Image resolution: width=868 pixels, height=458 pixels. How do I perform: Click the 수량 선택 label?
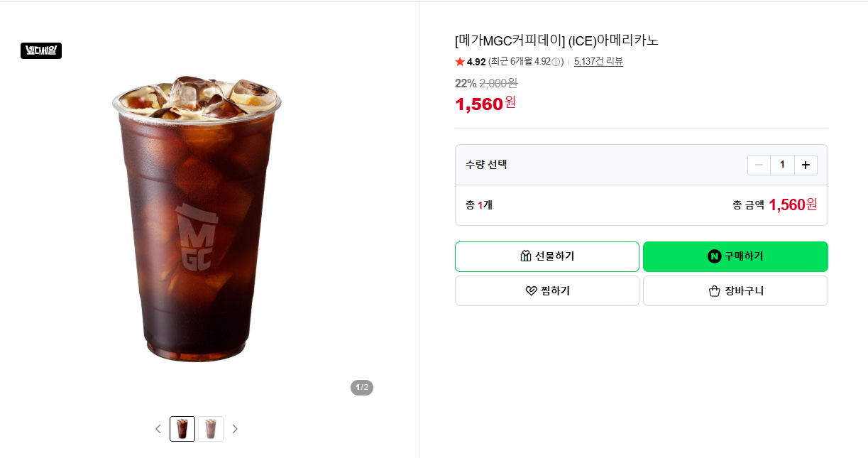486,165
